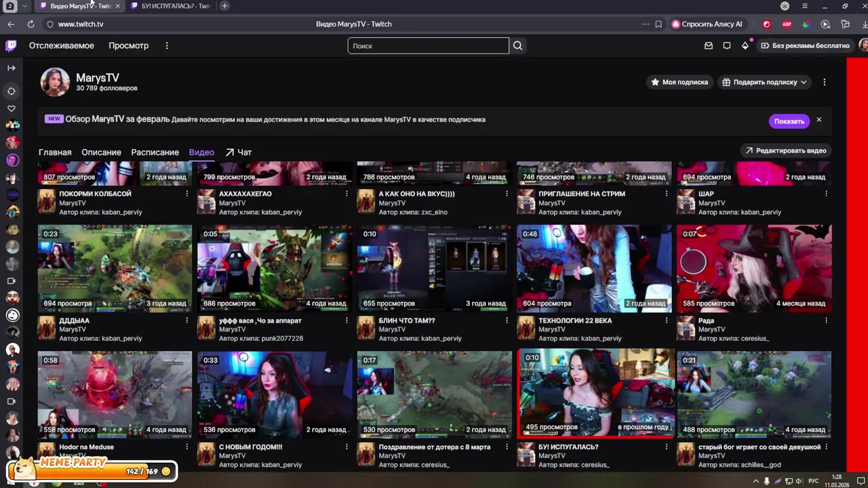
Task: Click the www.twitch.tv address field
Action: pos(81,24)
